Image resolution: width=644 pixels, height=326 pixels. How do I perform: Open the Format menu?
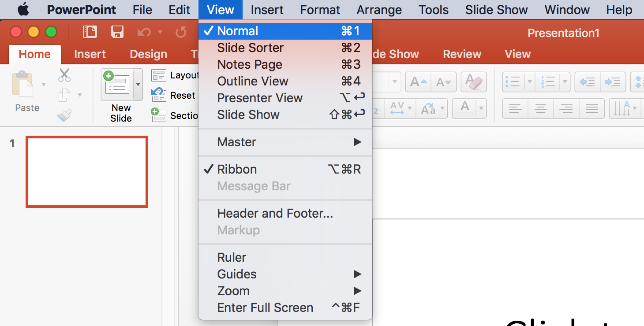point(320,10)
